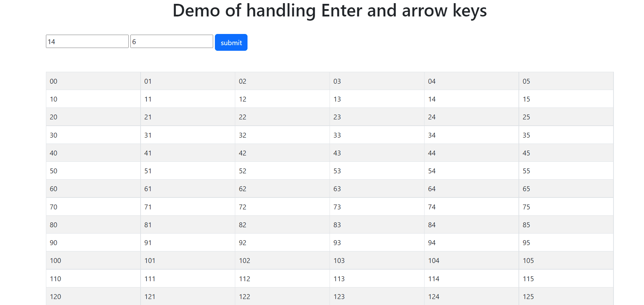Select cell 05 in the top row
This screenshot has height=305, width=644.
(565, 81)
